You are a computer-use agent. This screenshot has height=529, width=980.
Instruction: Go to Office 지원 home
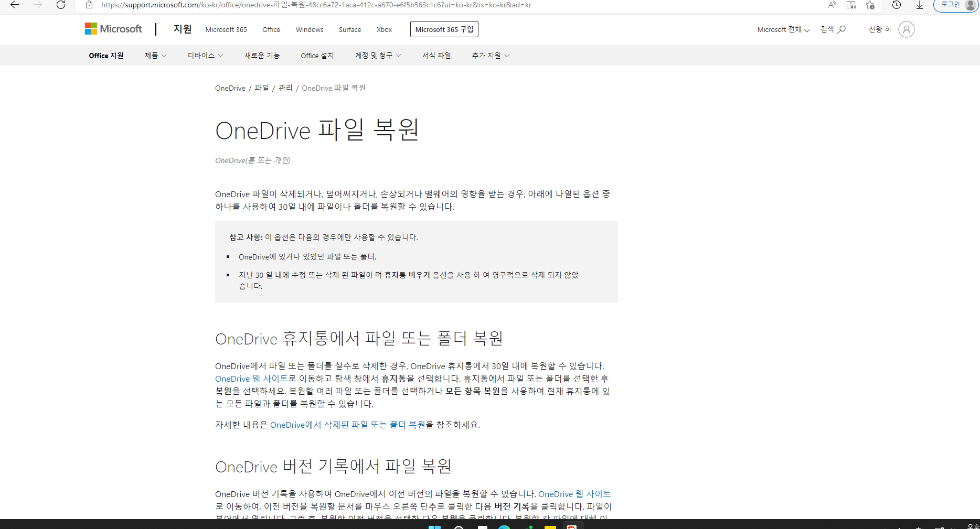106,56
